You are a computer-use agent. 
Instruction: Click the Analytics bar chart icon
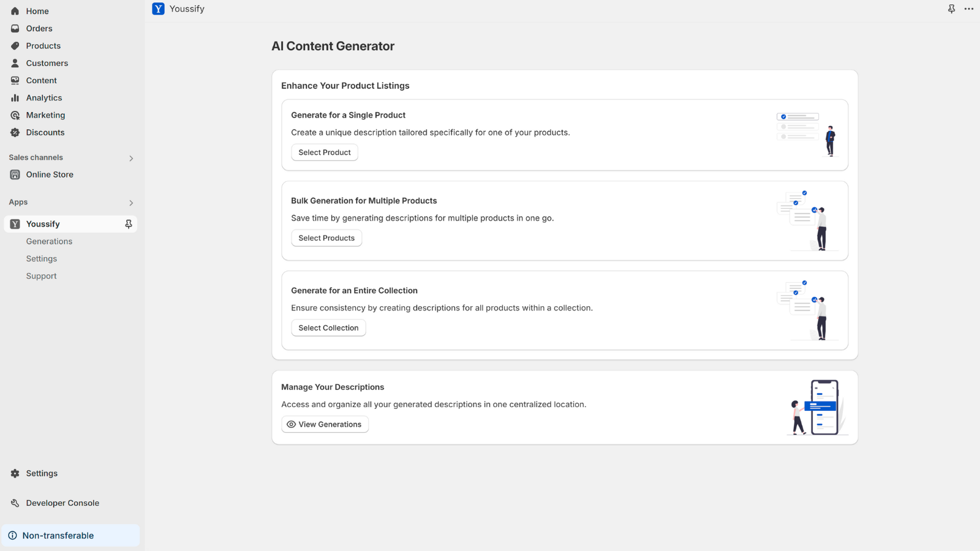15,98
